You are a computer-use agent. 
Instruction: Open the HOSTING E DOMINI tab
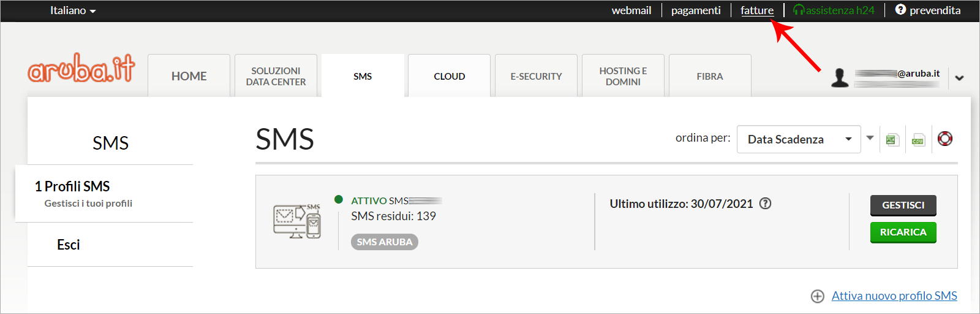click(x=623, y=76)
